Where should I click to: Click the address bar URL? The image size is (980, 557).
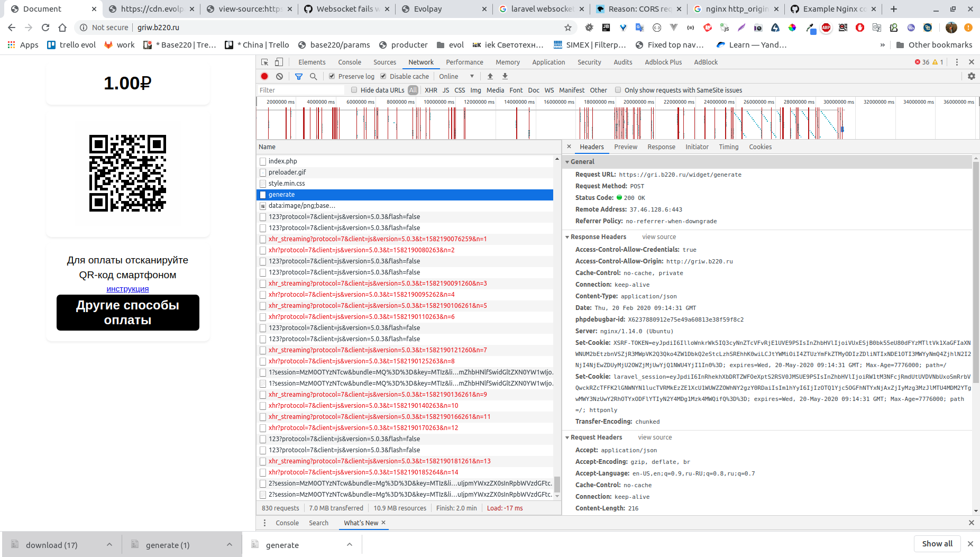tap(158, 28)
